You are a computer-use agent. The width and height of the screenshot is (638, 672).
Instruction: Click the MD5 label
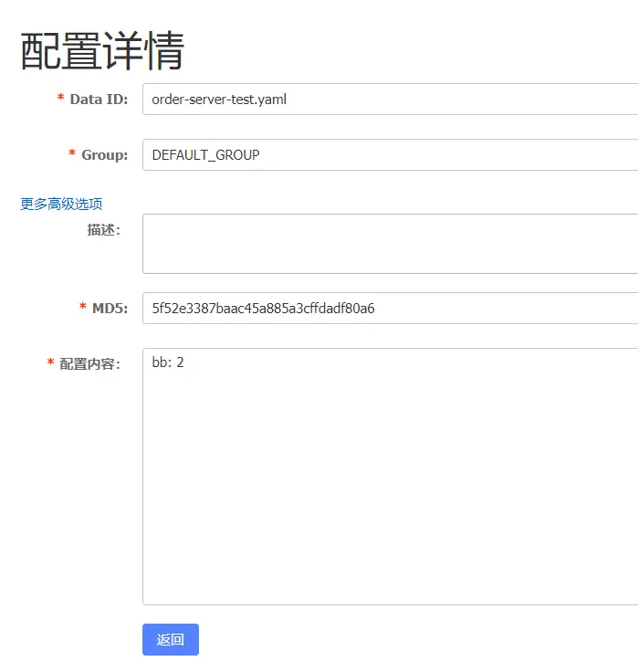point(110,308)
